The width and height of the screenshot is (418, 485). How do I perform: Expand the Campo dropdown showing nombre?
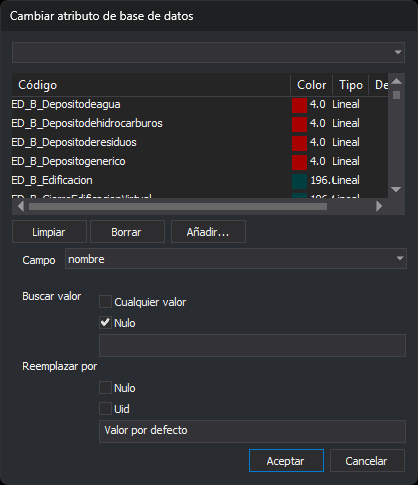point(236,259)
